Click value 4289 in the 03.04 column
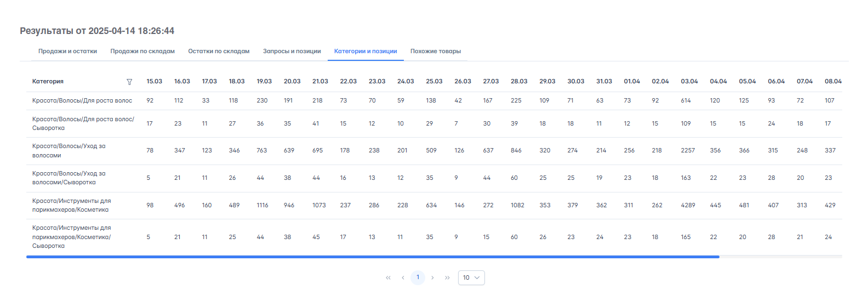 pyautogui.click(x=688, y=206)
